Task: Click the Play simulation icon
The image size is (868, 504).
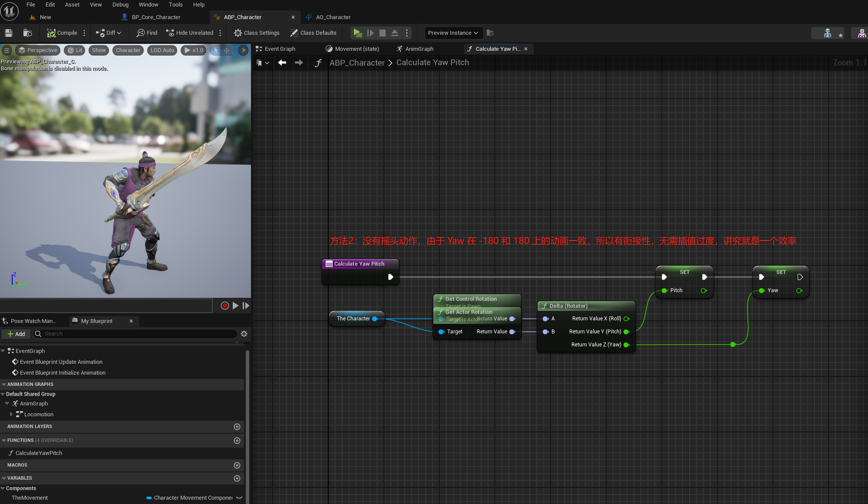Action: point(357,33)
